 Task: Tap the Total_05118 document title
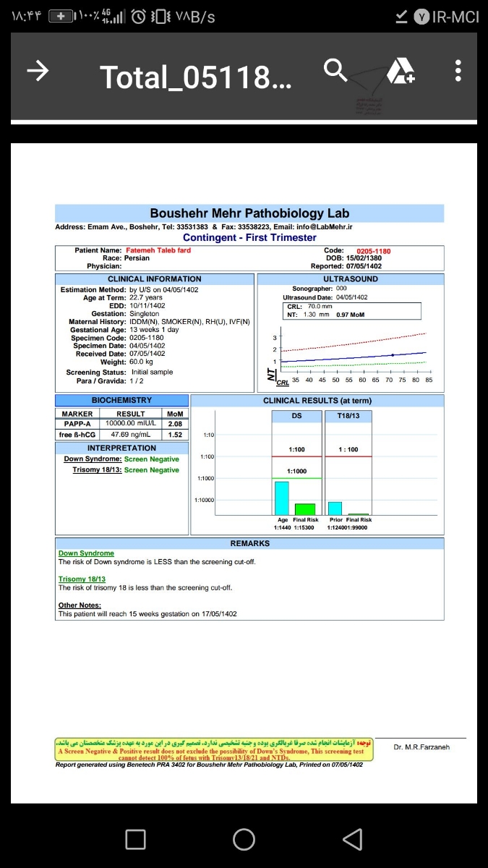click(195, 76)
